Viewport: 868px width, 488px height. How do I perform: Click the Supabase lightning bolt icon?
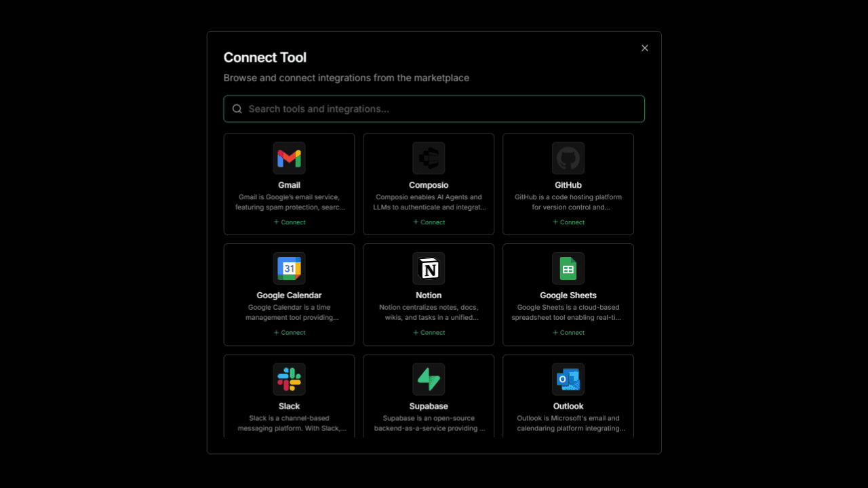click(429, 380)
